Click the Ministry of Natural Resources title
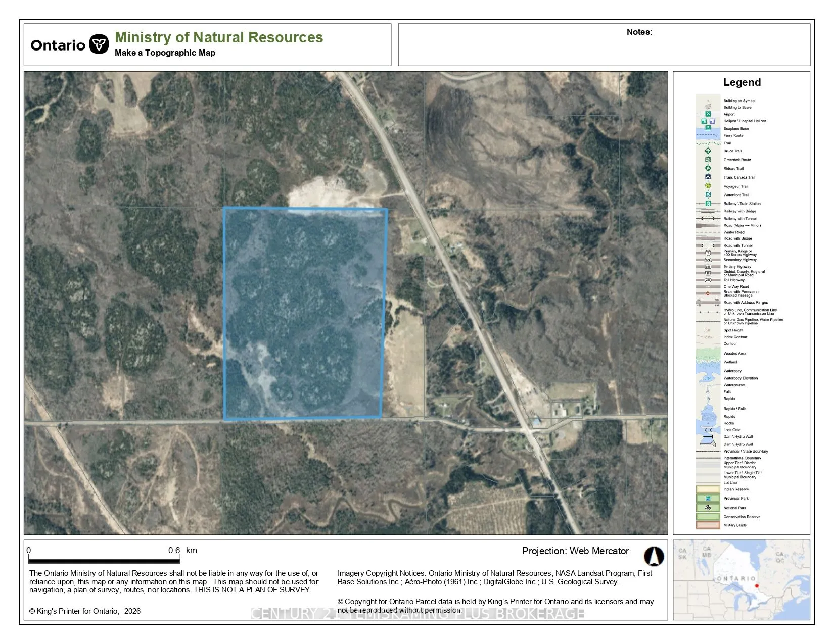 [x=219, y=37]
